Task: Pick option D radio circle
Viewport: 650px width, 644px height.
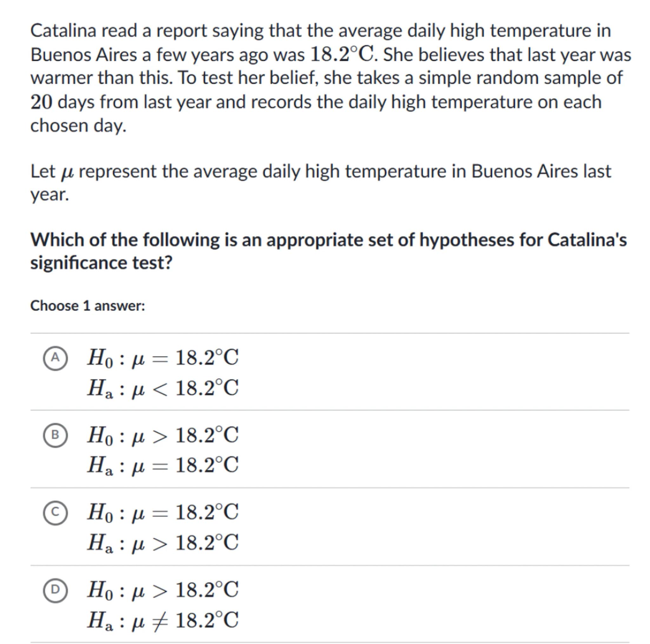Action: [x=55, y=590]
